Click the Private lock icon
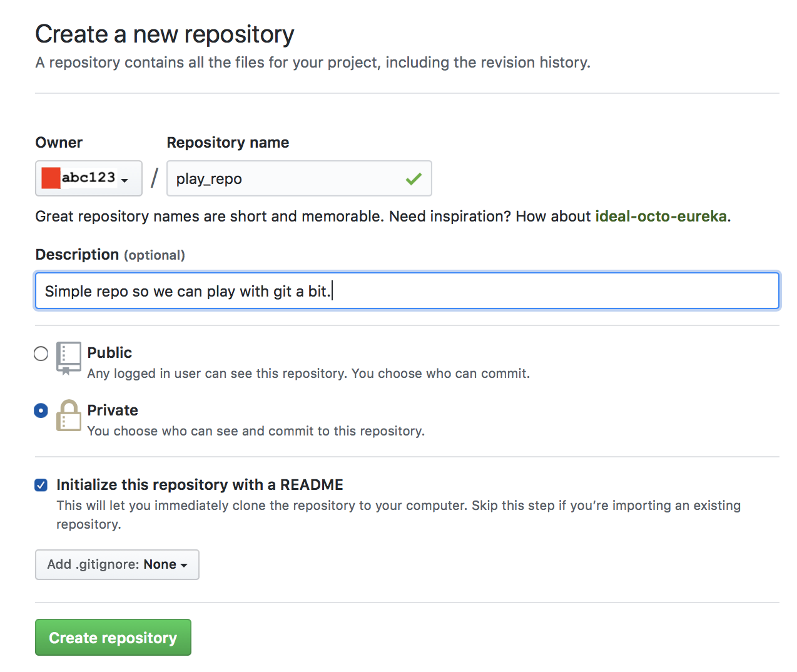Viewport: 797px width, 672px height. click(69, 415)
